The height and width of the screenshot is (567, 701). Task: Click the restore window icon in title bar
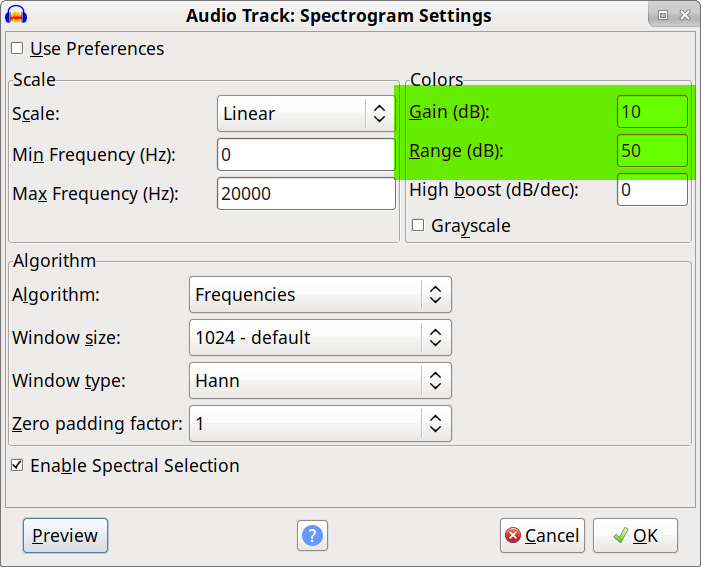click(663, 15)
